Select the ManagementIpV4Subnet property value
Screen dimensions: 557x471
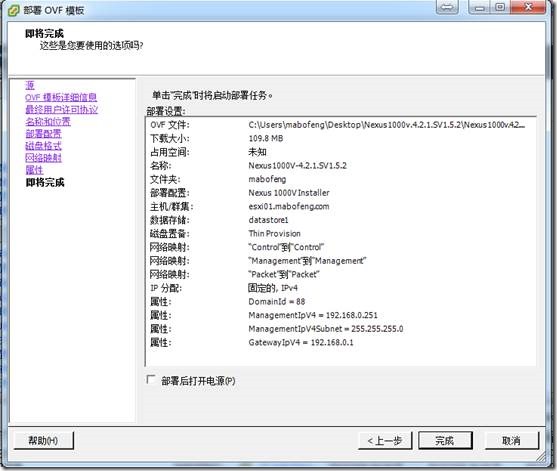pyautogui.click(x=325, y=329)
